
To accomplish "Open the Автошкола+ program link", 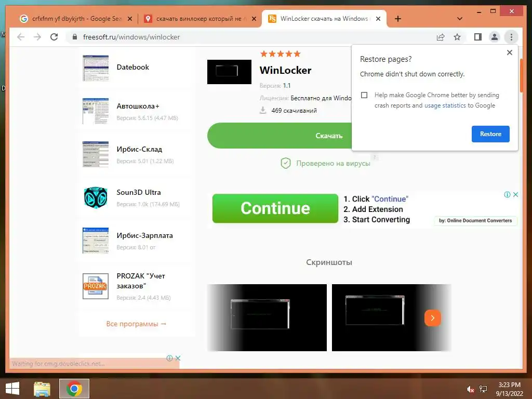I will 138,106.
